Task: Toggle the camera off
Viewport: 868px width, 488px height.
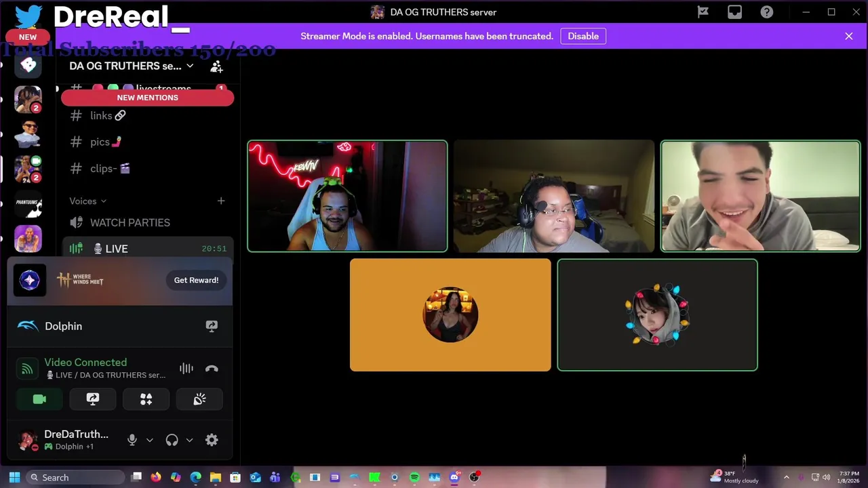Action: (x=39, y=399)
